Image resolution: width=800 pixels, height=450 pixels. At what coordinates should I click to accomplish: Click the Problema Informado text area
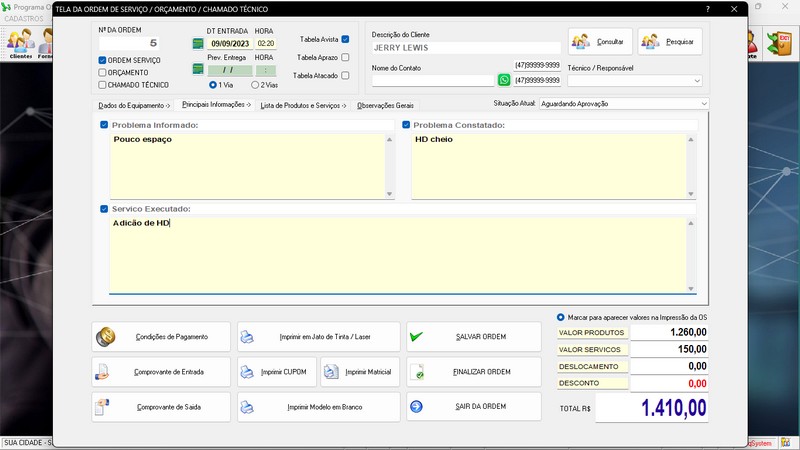(247, 166)
